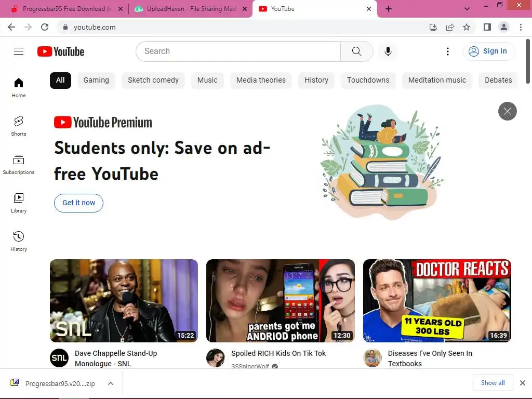
Task: Open YouTube settings three-dot menu
Action: tap(447, 51)
